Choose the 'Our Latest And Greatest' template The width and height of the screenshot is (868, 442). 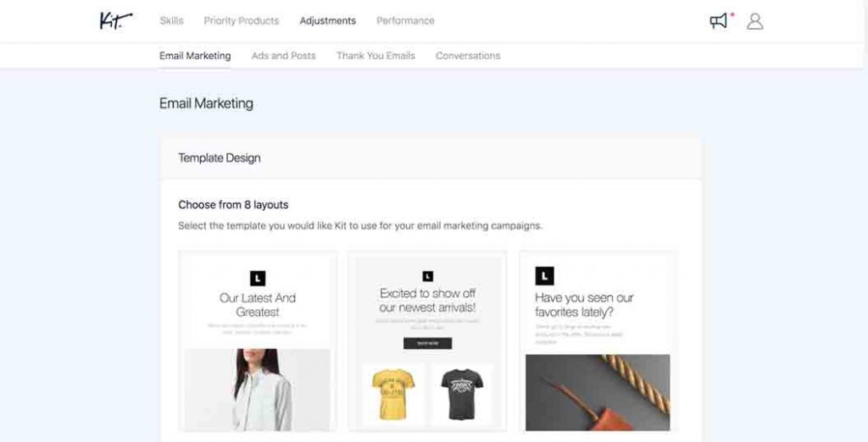click(x=258, y=341)
